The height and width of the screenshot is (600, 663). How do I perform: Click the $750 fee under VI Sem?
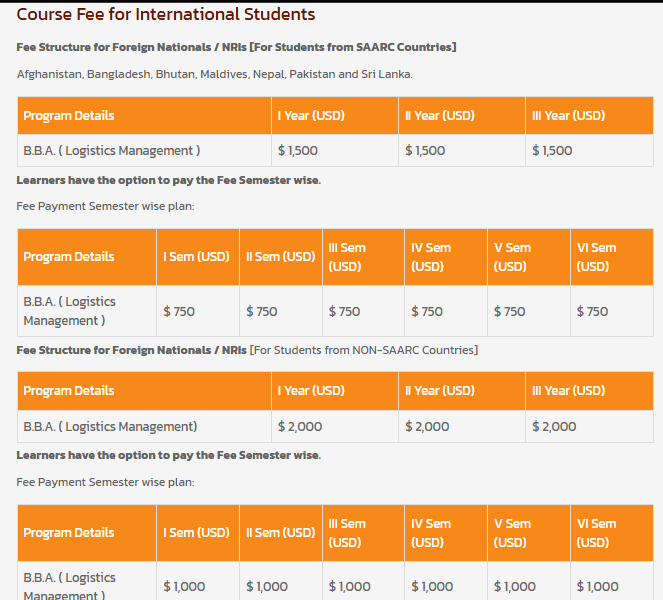click(592, 312)
